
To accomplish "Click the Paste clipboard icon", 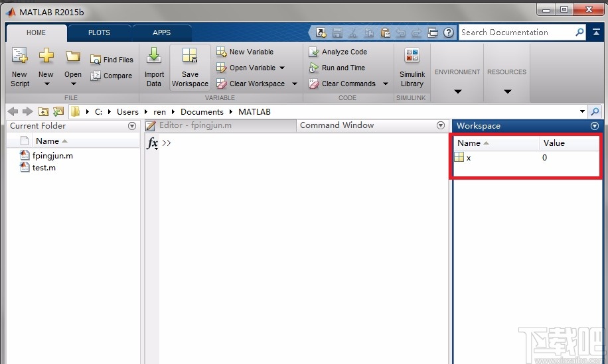I will pyautogui.click(x=385, y=32).
